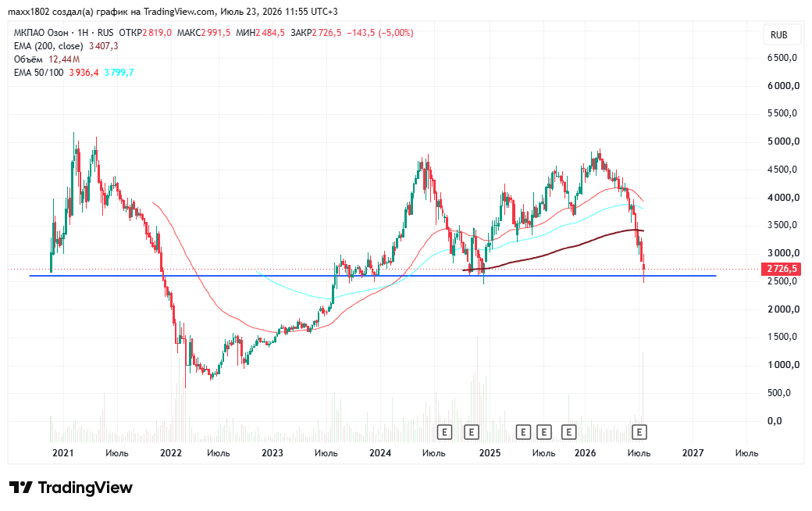Select the EMA 50/100 indicator label
The height and width of the screenshot is (511, 812).
click(x=39, y=73)
